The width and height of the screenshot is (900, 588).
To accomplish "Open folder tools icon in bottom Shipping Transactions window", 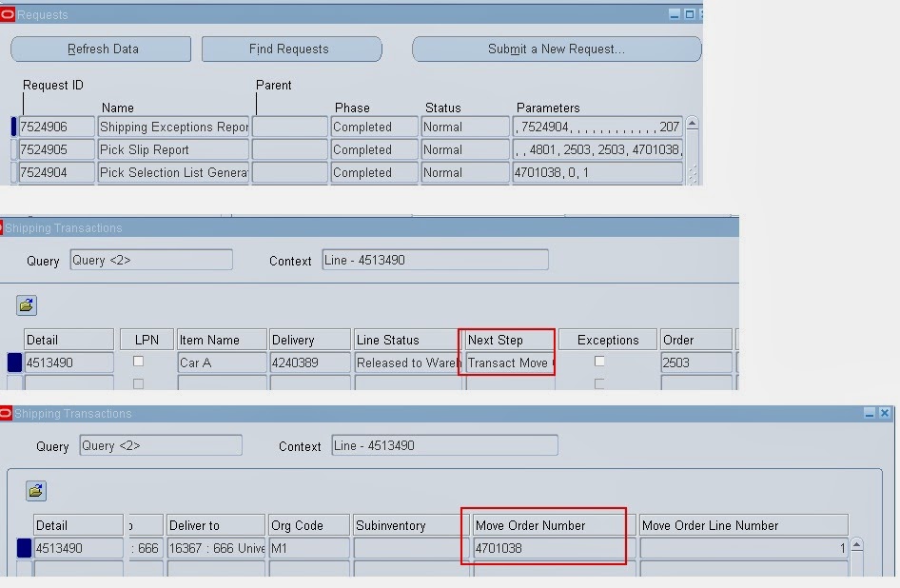I will coord(36,491).
